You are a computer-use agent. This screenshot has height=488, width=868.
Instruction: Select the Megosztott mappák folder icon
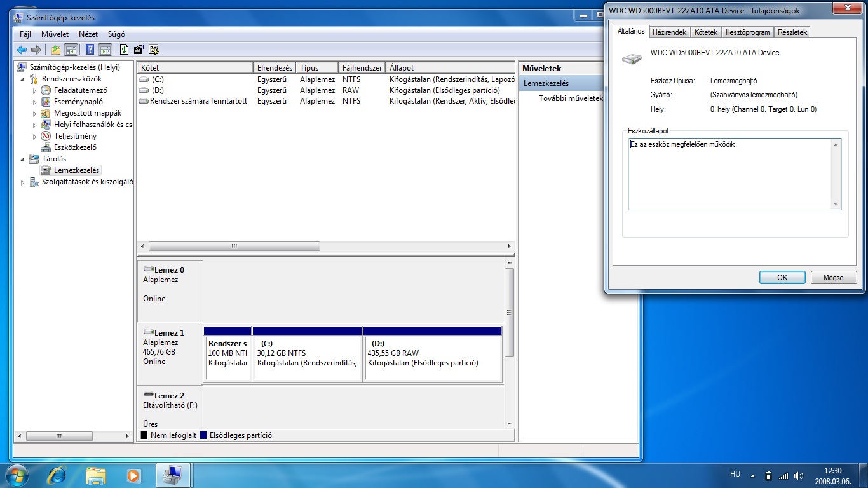[x=46, y=113]
